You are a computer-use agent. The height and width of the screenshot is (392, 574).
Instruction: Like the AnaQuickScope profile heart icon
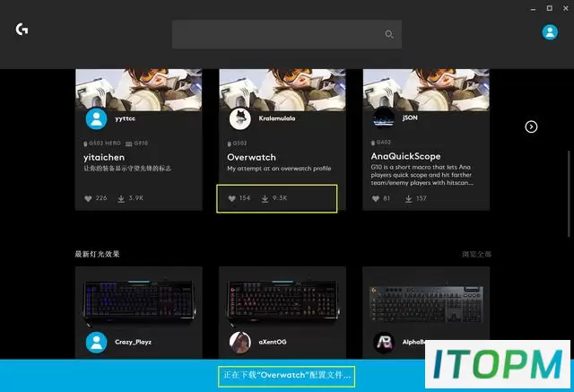376,199
